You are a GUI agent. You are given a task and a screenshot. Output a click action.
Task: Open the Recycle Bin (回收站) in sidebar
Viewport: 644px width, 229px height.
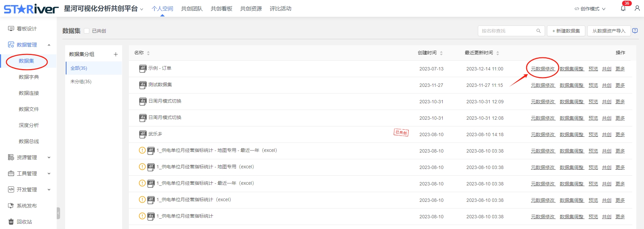(24, 222)
